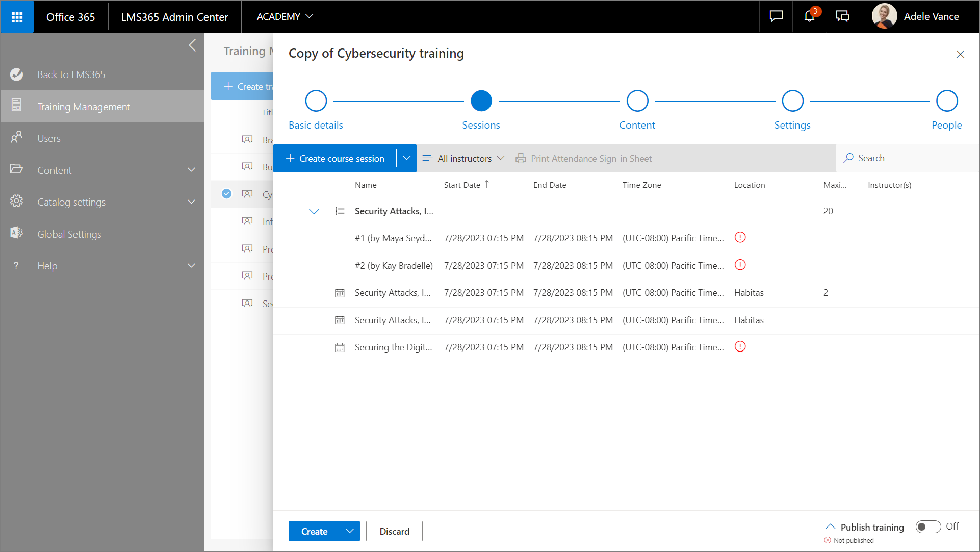
Task: Click the warning icon on Securing the Digit row
Action: [x=740, y=346]
